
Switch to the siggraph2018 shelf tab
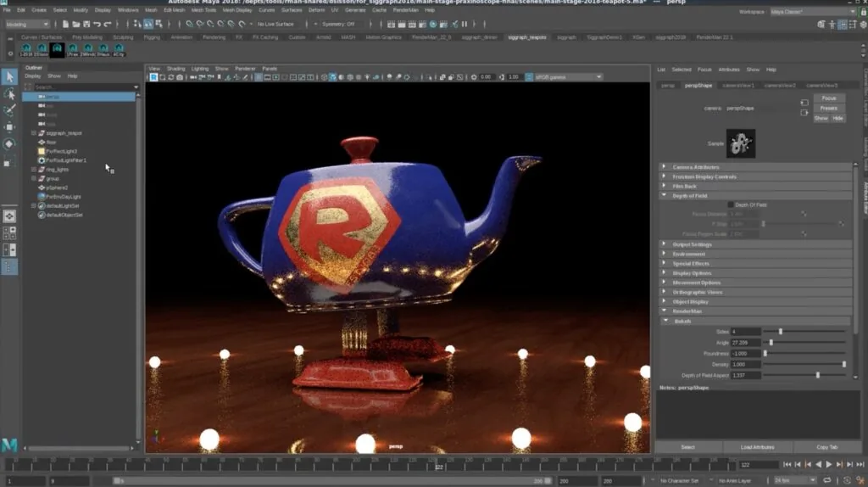click(x=670, y=37)
